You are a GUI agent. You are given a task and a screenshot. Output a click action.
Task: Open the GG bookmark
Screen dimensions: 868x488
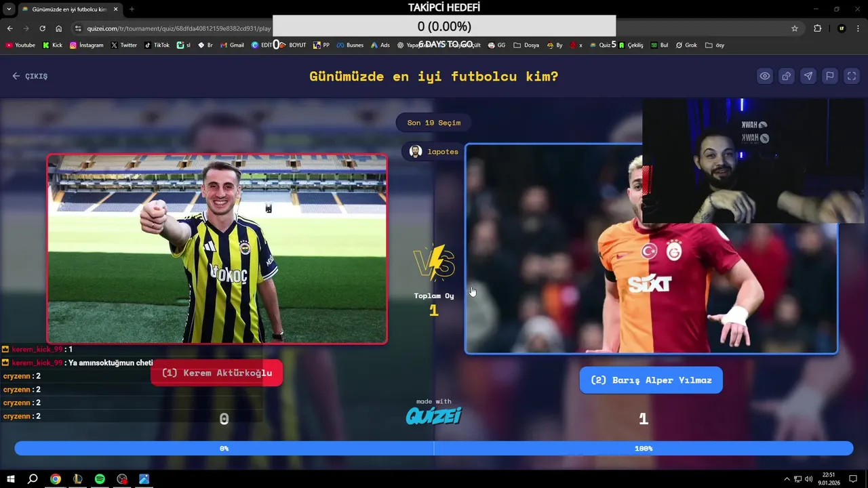tap(496, 45)
